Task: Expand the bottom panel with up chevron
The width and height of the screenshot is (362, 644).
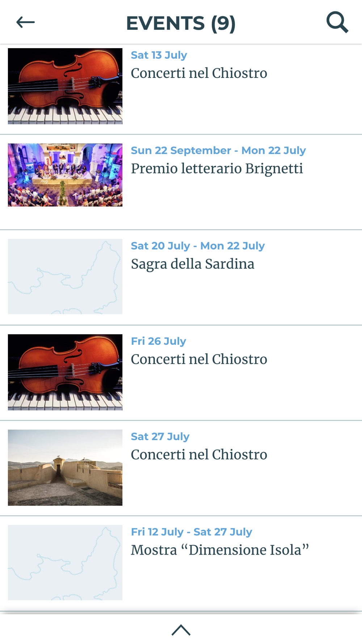Action: pyautogui.click(x=181, y=630)
